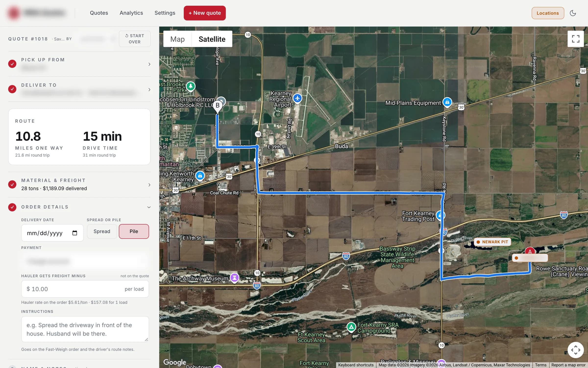Toggle dark mode moon icon
The width and height of the screenshot is (588, 368).
[573, 13]
